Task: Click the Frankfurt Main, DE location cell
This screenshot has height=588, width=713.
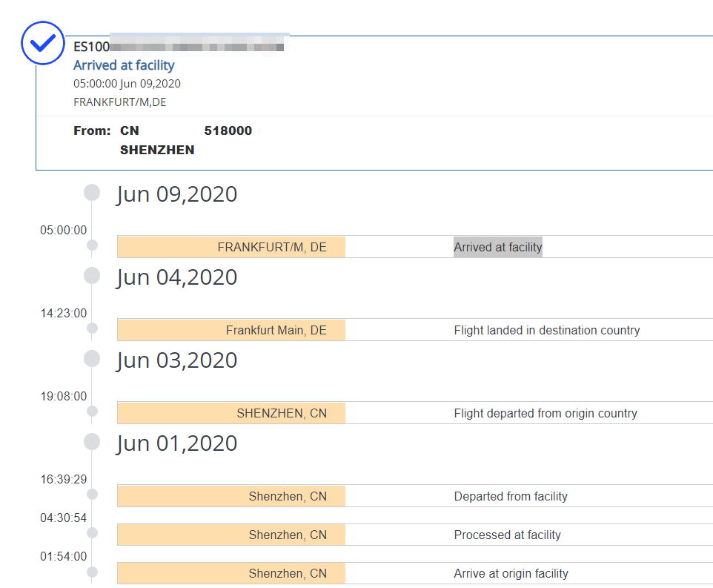Action: point(231,330)
